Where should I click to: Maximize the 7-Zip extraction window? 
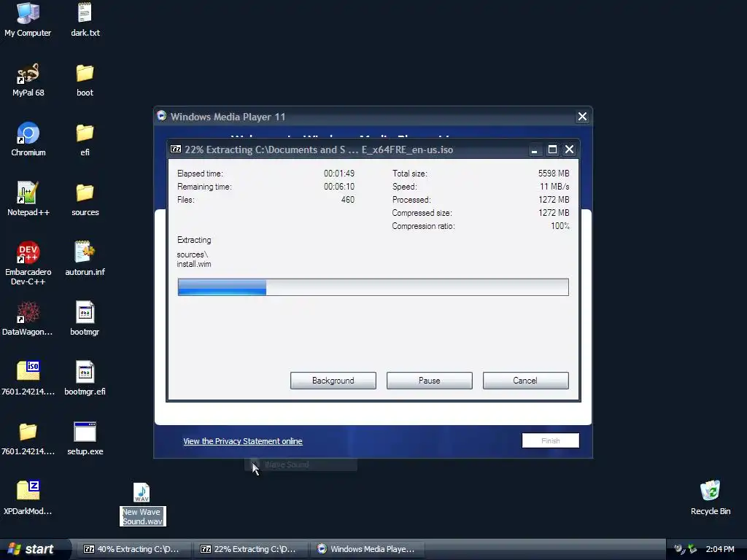[x=552, y=149]
